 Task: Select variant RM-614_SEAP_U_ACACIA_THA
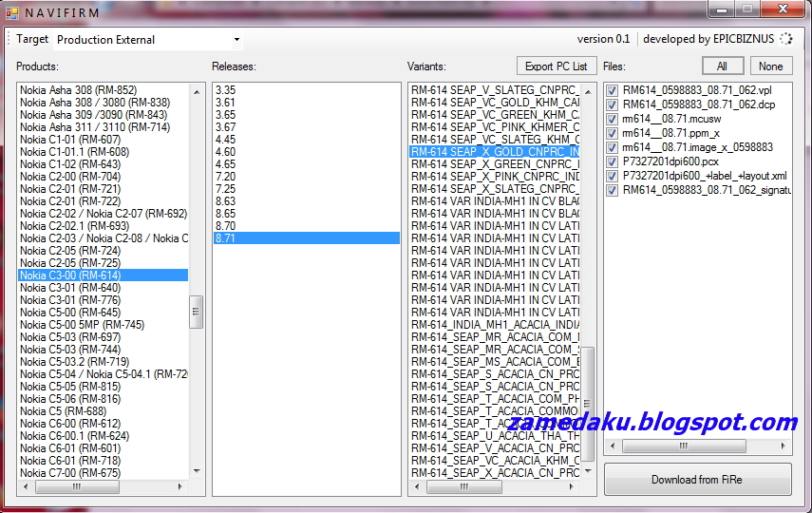pos(495,436)
